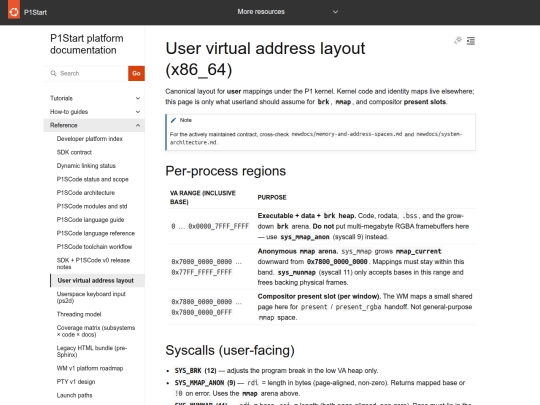Click the Per-process regions heading
The height and width of the screenshot is (405, 540).
226,171
